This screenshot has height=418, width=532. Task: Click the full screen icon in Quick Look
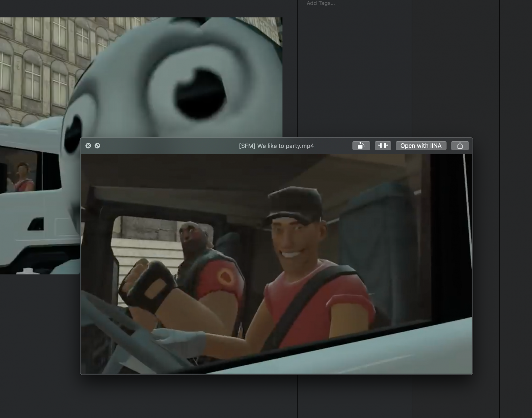pyautogui.click(x=97, y=146)
